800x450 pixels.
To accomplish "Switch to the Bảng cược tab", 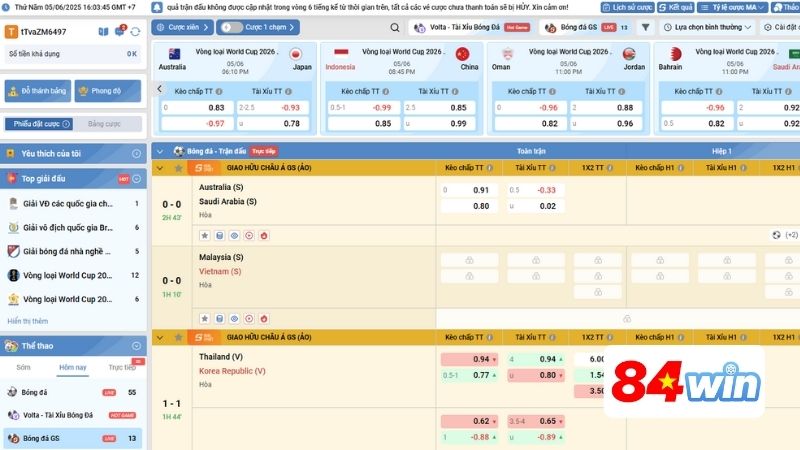I will [x=104, y=124].
